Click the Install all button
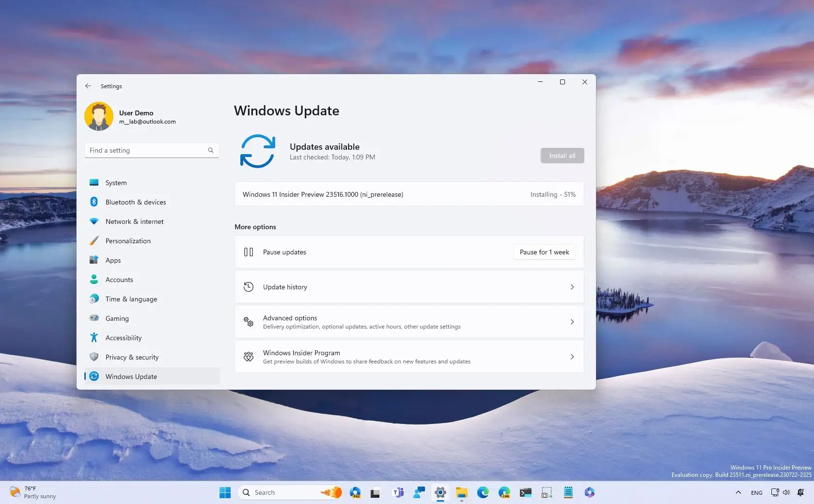This screenshot has width=814, height=504. pos(562,156)
